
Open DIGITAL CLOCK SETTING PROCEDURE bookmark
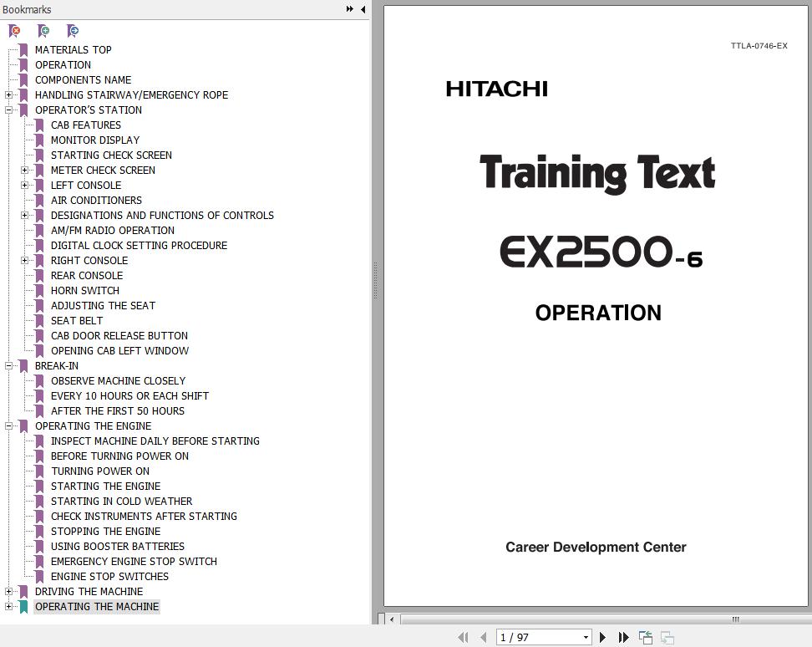(x=139, y=245)
